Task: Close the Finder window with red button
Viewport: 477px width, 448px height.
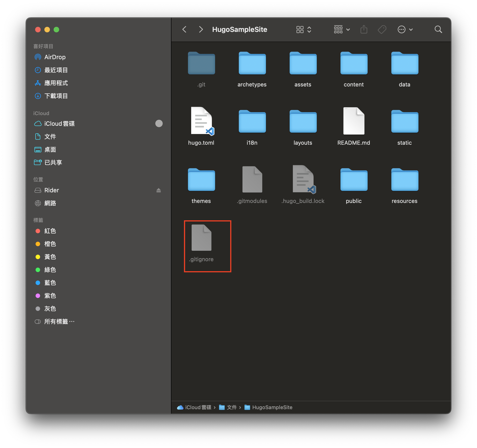Action: [38, 30]
